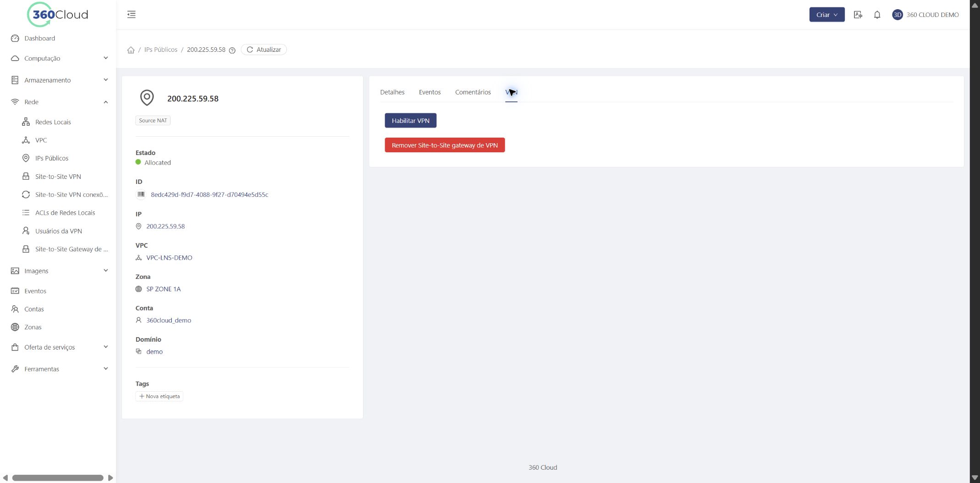Collapse the sidebar with the menu fold icon
Image resolution: width=980 pixels, height=483 pixels.
132,15
